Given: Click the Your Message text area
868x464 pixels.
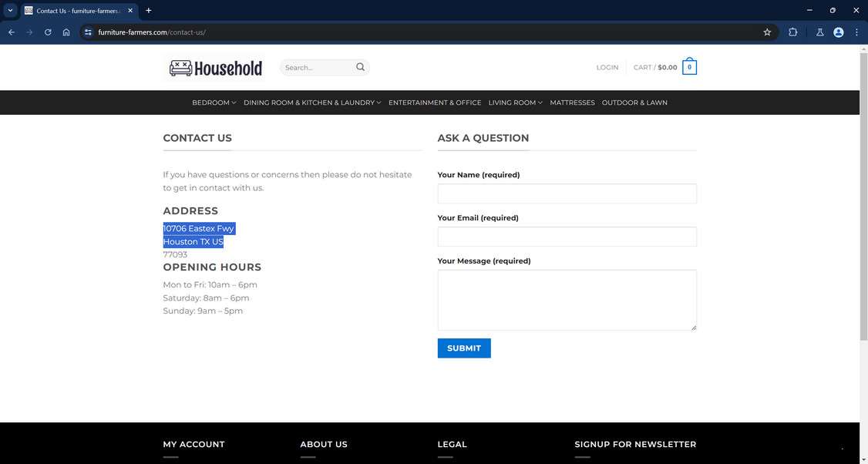Looking at the screenshot, I should click(567, 300).
